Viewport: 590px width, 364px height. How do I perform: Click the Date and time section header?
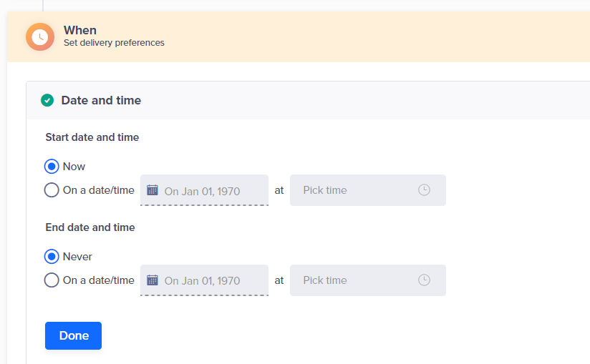[101, 100]
